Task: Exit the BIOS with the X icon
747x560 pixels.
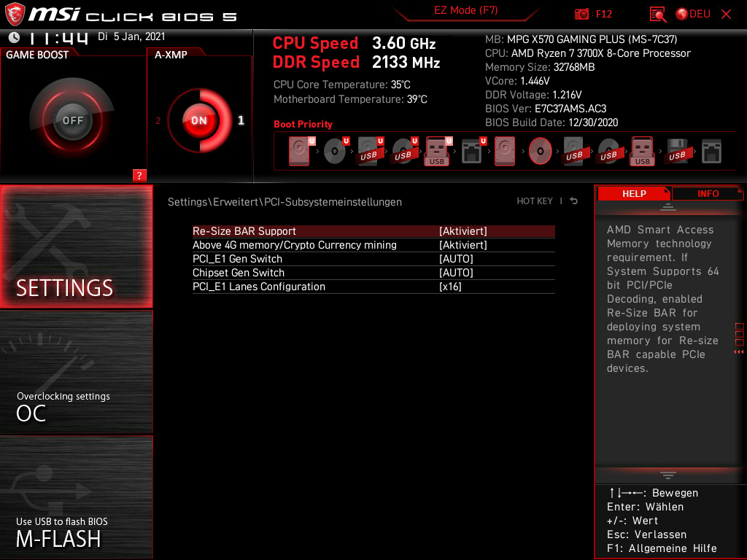Action: tap(726, 15)
